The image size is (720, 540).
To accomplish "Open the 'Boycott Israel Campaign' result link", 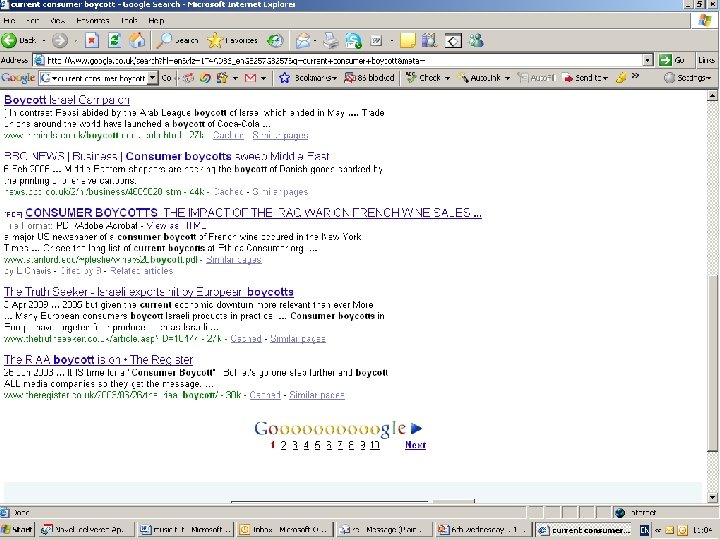I will 67,100.
